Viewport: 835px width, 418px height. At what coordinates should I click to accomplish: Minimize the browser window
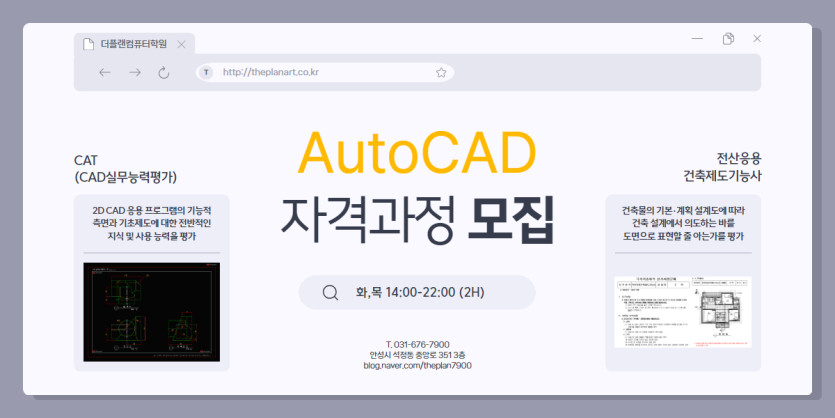click(x=697, y=39)
